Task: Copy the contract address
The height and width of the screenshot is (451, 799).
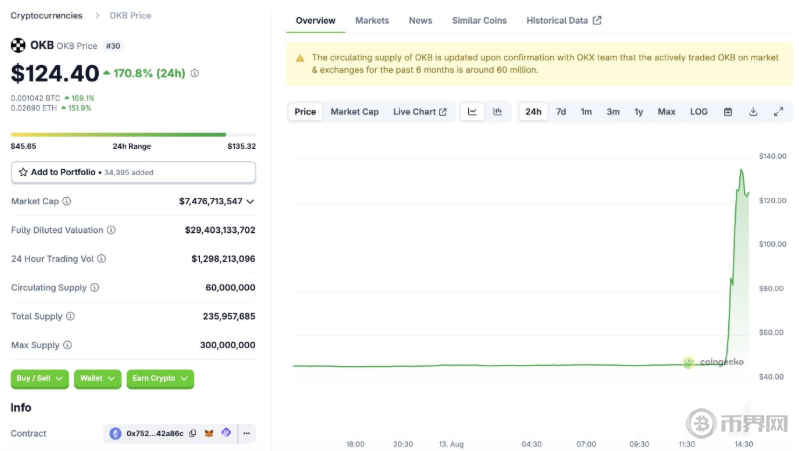Action: 193,434
